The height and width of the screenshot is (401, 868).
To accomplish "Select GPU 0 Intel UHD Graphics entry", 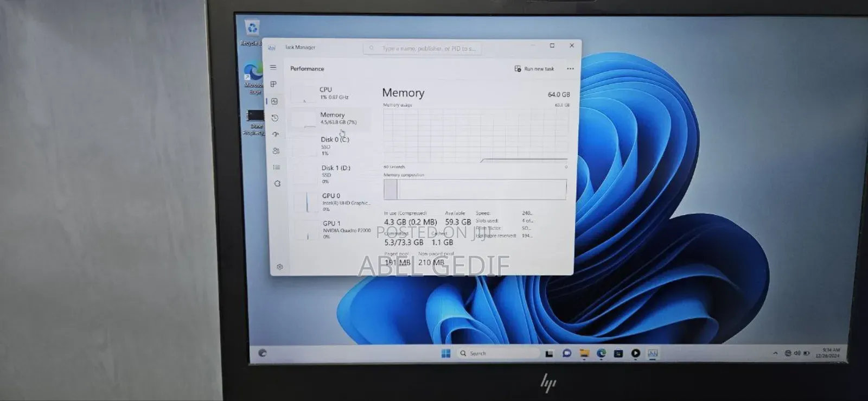I will tap(333, 202).
